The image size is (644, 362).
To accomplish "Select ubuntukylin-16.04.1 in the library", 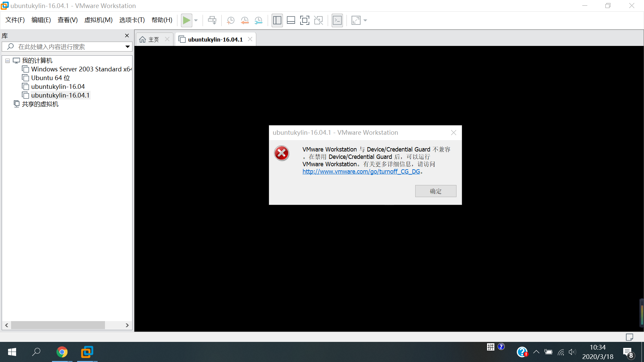I will (60, 95).
